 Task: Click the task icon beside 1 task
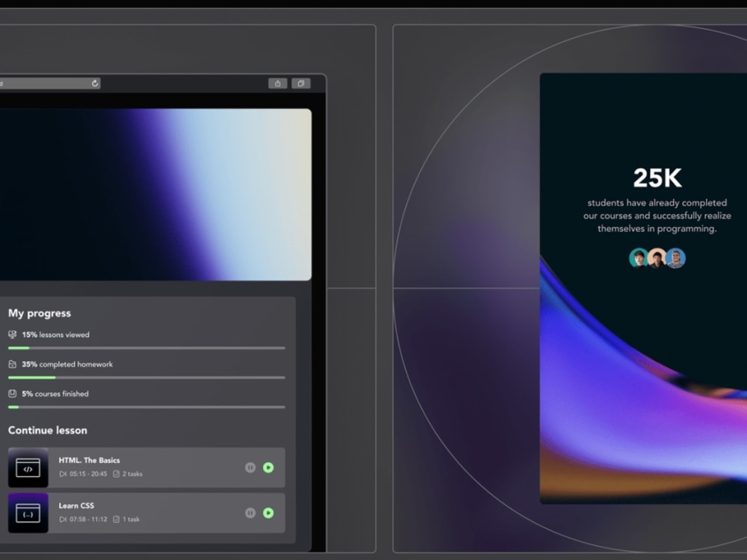coord(117,519)
